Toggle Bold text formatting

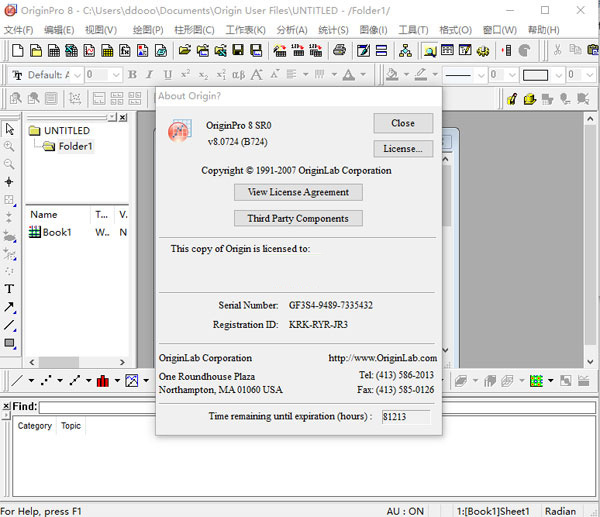click(132, 75)
